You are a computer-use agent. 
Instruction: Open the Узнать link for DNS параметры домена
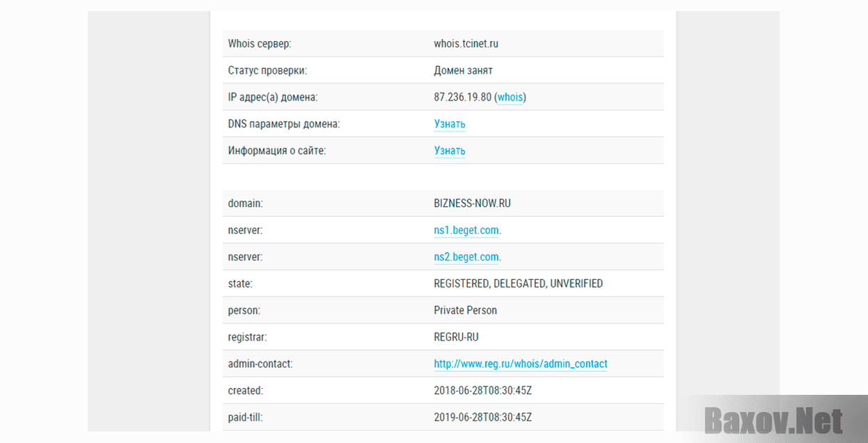coord(450,124)
